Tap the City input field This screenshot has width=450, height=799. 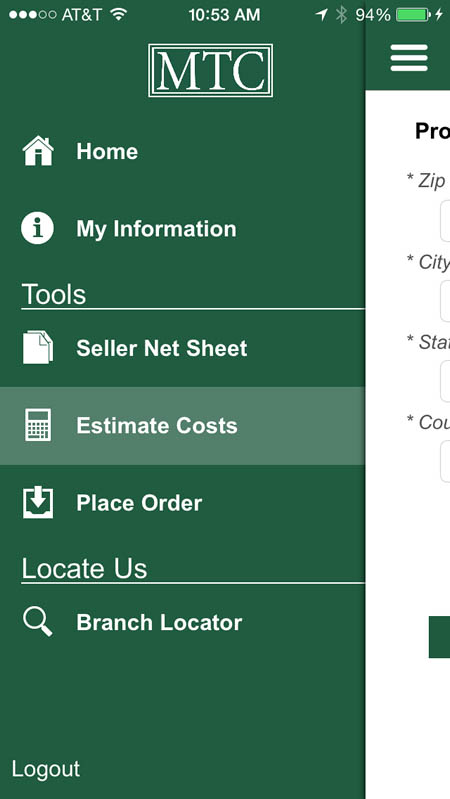445,301
